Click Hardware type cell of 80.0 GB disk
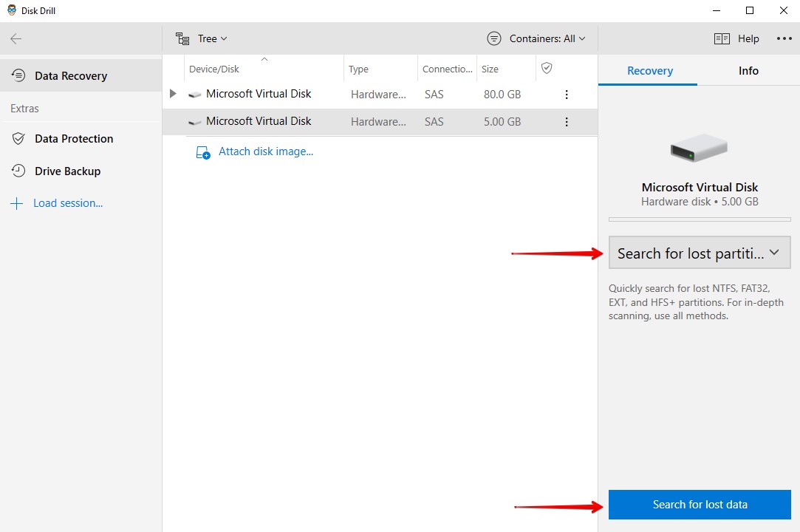Viewport: 800px width, 532px height. pyautogui.click(x=378, y=95)
